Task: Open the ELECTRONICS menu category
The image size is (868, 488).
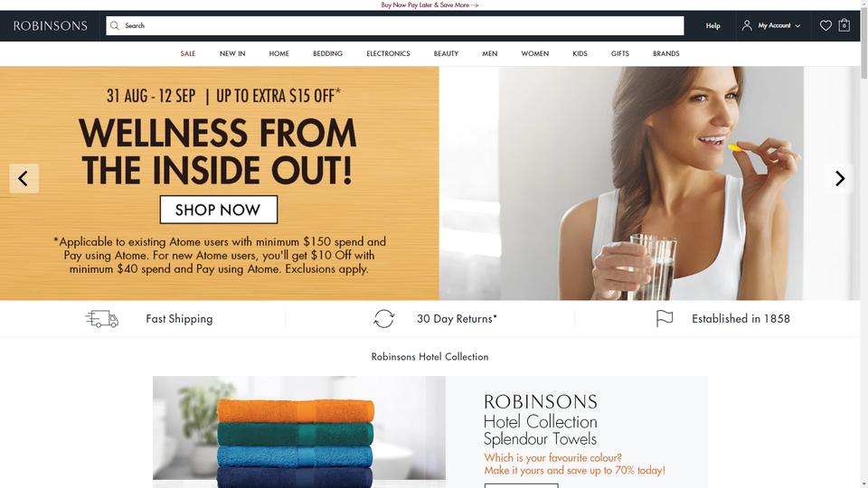Action: point(388,53)
